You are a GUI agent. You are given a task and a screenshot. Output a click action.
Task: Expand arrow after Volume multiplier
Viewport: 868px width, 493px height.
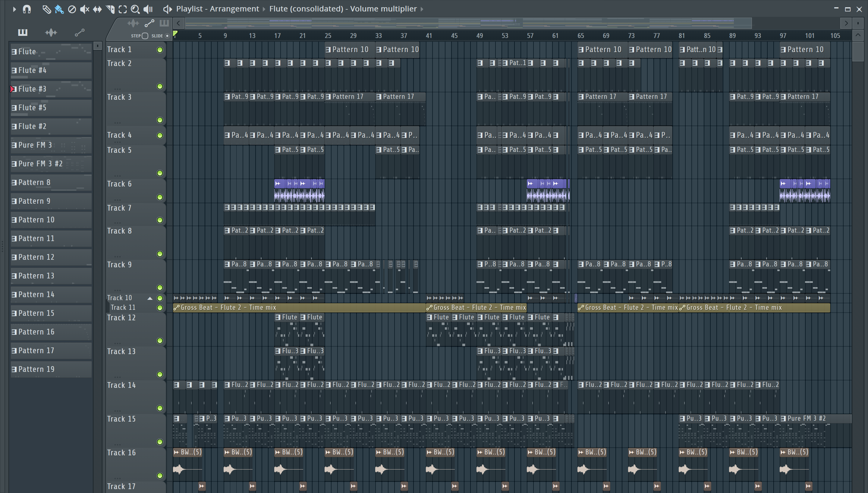pos(422,9)
